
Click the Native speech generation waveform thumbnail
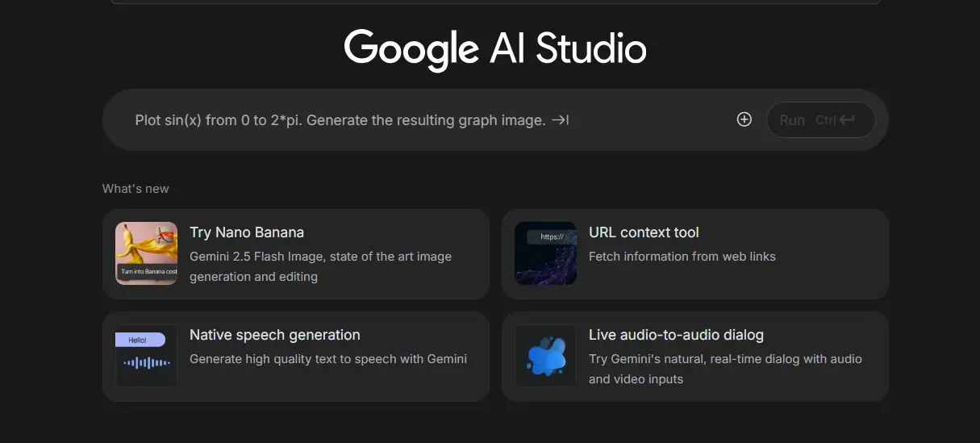(146, 356)
